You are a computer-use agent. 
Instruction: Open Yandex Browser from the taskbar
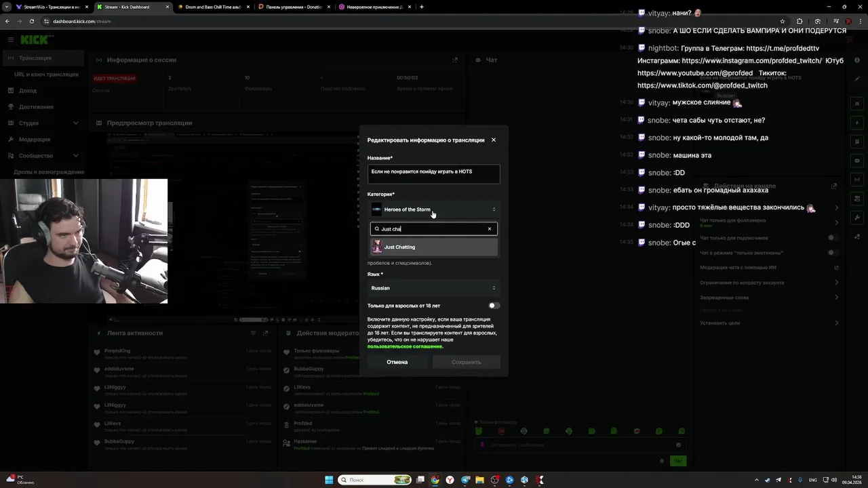[x=450, y=480]
